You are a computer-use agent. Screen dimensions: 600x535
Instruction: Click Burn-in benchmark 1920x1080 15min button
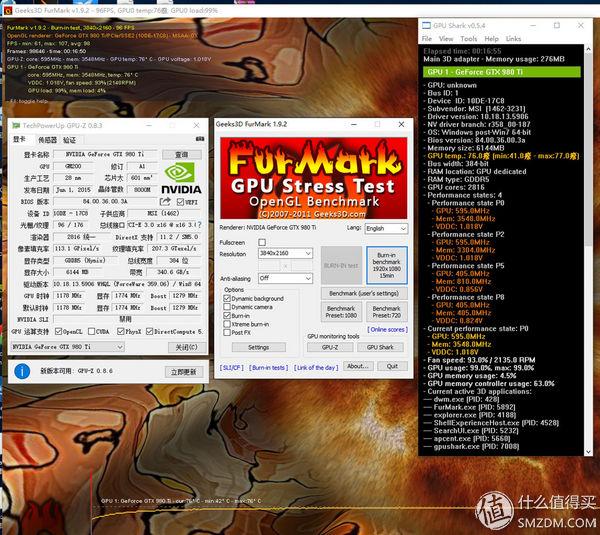(386, 265)
